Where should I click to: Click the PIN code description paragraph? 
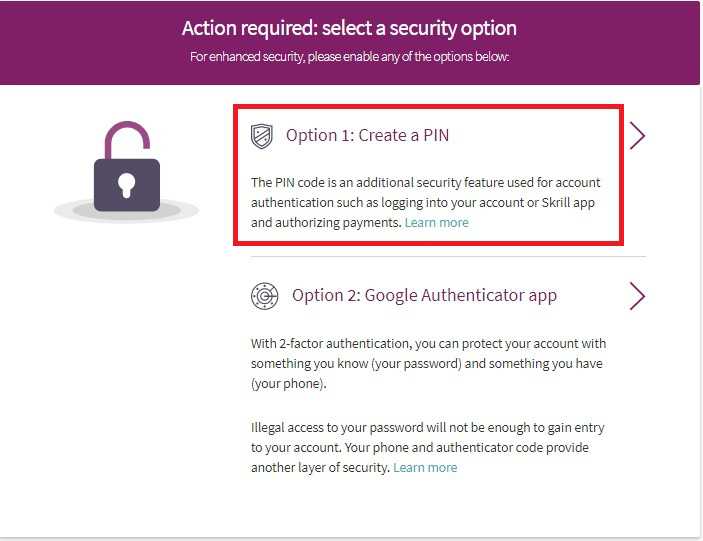[425, 202]
